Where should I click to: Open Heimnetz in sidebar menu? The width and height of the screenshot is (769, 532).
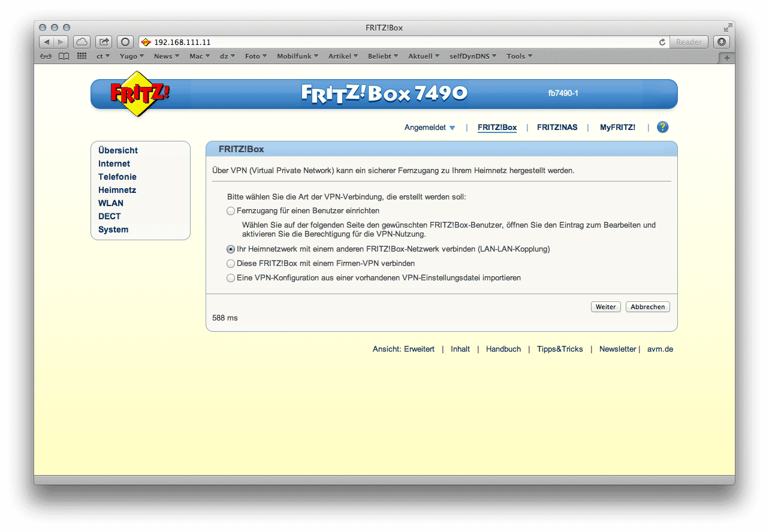tap(117, 190)
